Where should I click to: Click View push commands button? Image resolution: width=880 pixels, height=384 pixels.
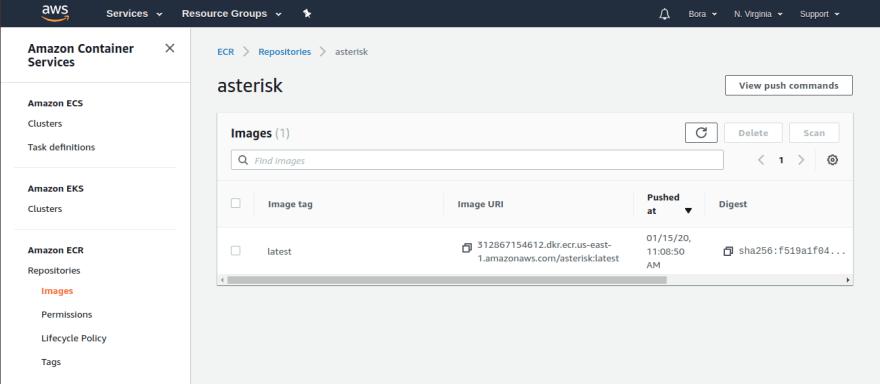pyautogui.click(x=789, y=85)
